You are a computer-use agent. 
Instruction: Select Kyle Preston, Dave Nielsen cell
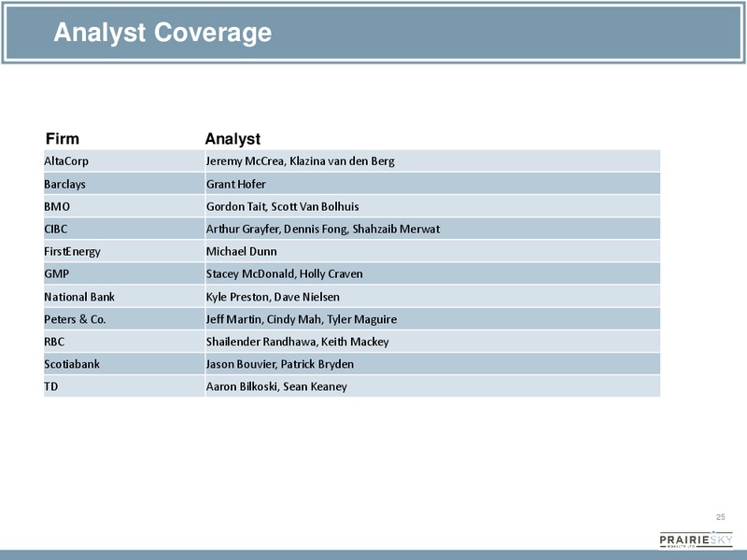tap(432, 296)
